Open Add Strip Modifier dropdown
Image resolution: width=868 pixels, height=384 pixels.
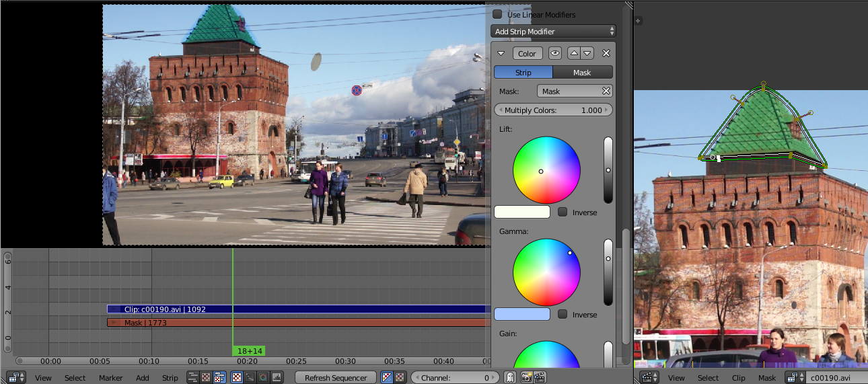(x=553, y=31)
